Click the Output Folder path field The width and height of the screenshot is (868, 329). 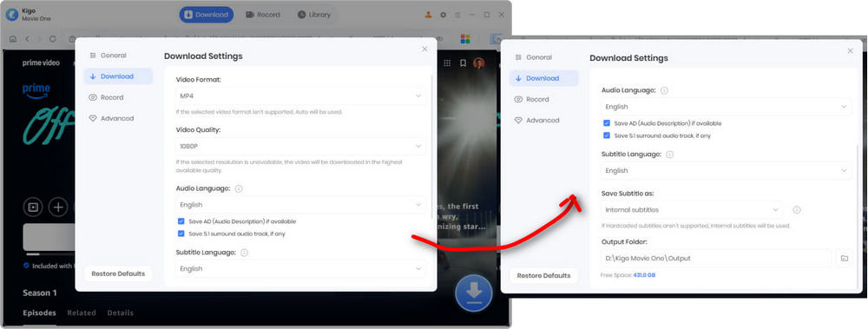click(716, 258)
